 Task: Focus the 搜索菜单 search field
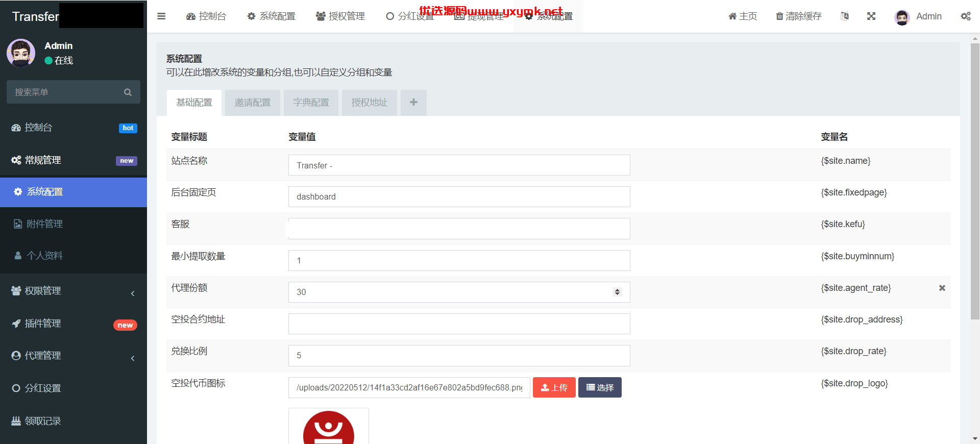click(66, 92)
